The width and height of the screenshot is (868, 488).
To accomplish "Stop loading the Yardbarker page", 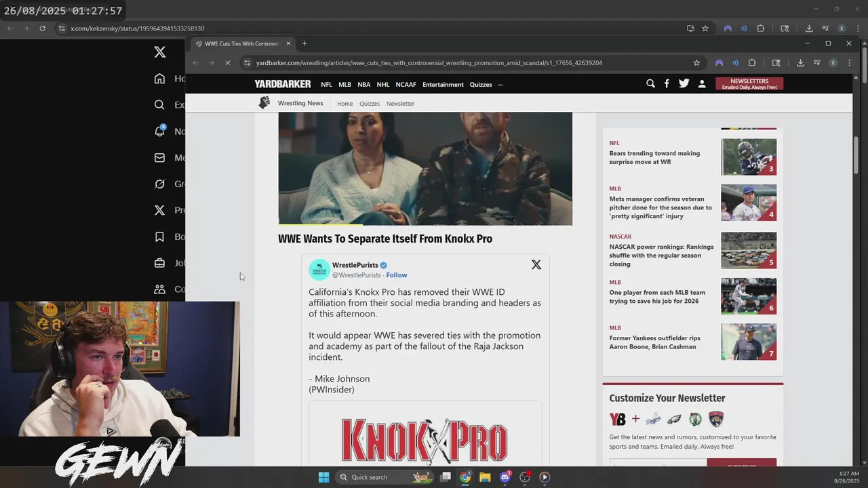I will click(227, 62).
